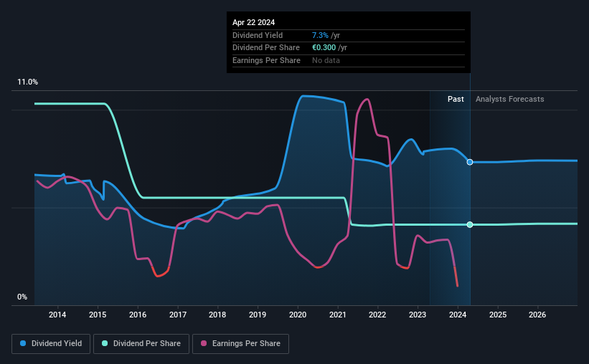Image resolution: width=589 pixels, height=364 pixels.
Task: Toggle the Earnings Per Share legend button
Action: pos(240,344)
